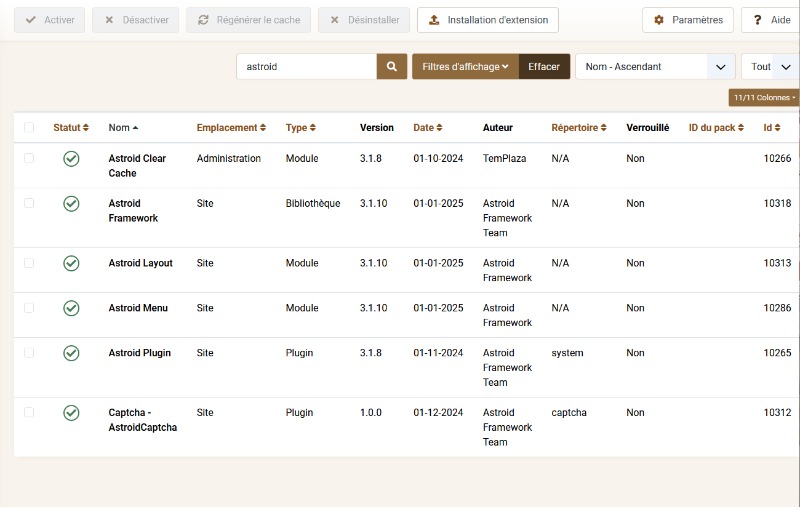
Task: Click the Id value 10312
Action: (x=777, y=413)
